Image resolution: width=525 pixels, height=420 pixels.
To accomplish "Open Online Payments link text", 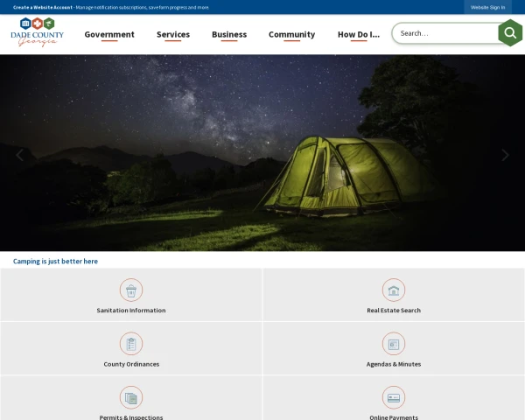I will pos(394,417).
